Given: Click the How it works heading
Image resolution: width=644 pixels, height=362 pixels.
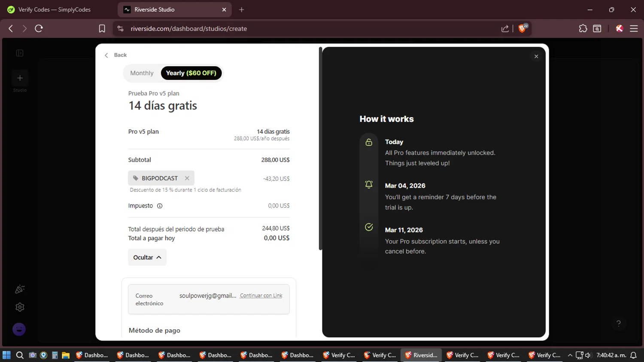Looking at the screenshot, I should (x=386, y=119).
